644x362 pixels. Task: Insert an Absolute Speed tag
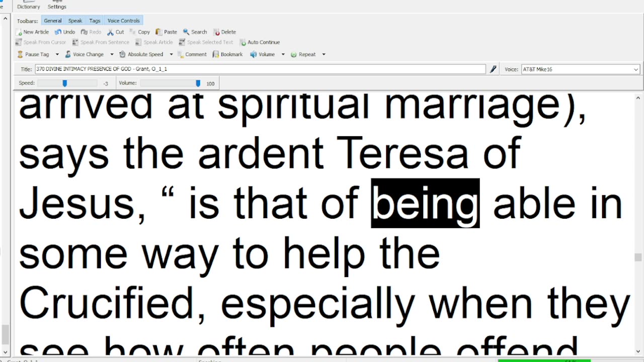(141, 54)
